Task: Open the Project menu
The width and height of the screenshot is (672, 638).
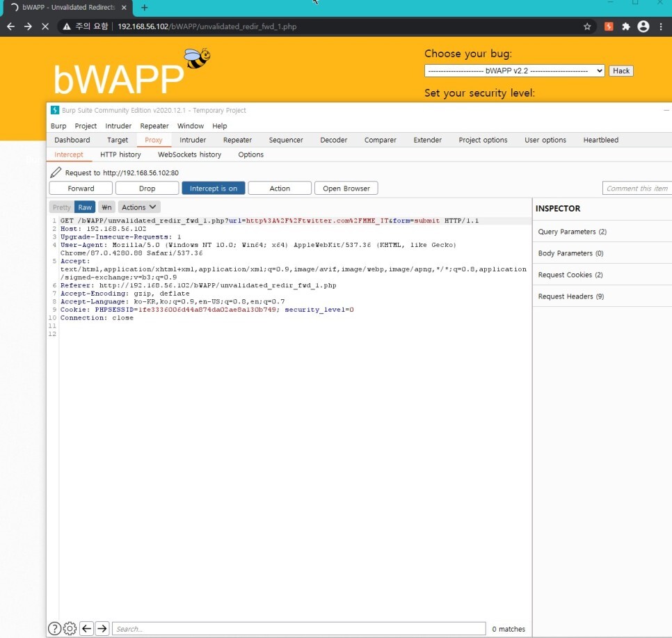Action: click(86, 126)
